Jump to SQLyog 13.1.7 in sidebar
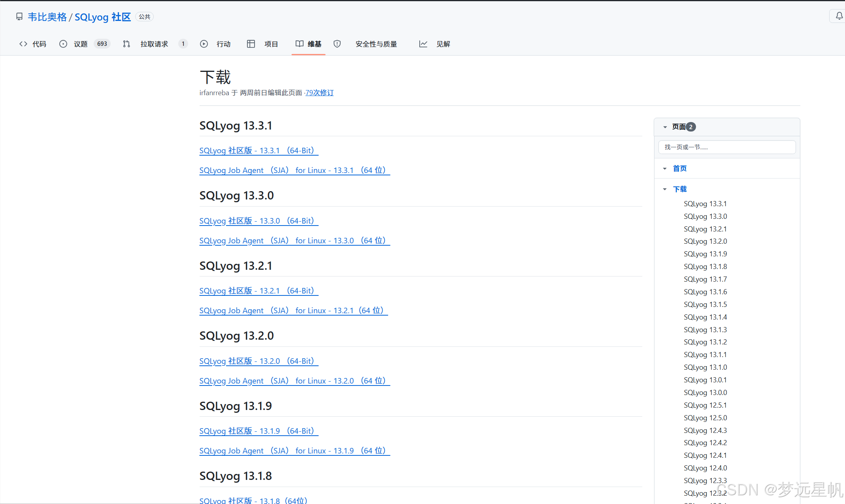Image resolution: width=845 pixels, height=504 pixels. click(705, 279)
